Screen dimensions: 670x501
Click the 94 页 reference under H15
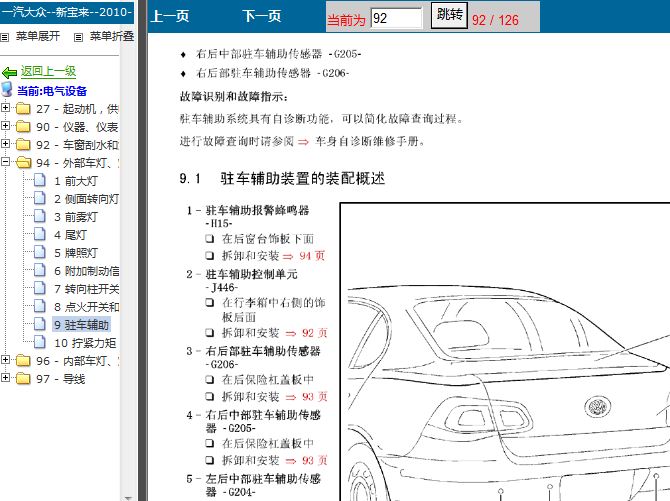312,256
